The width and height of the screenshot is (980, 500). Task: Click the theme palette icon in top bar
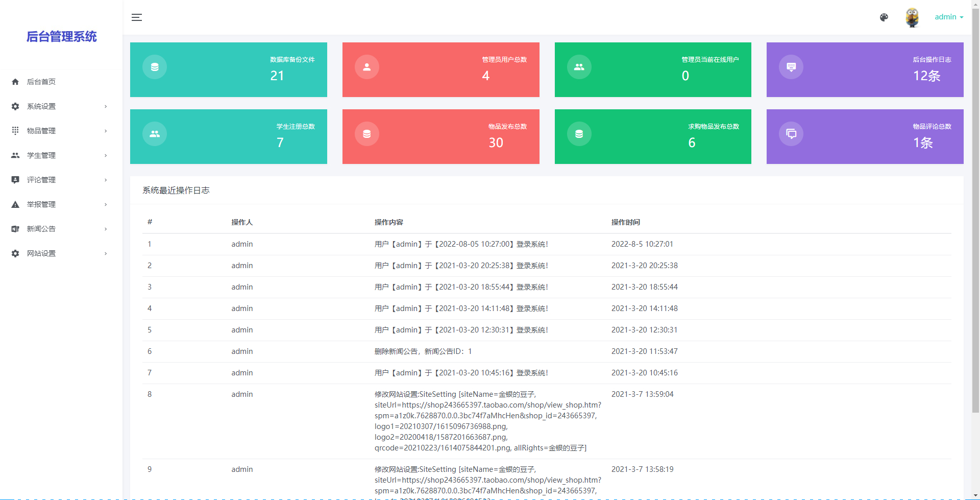click(884, 17)
